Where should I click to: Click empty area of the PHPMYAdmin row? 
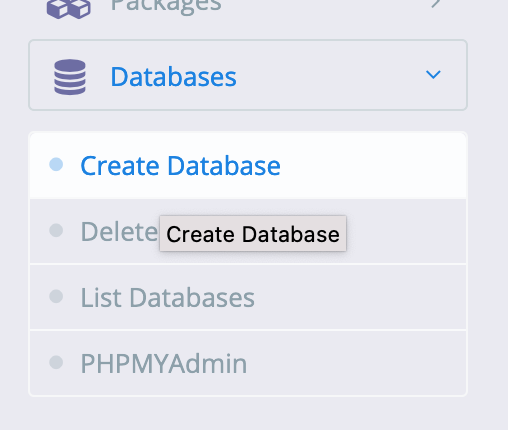[357, 363]
